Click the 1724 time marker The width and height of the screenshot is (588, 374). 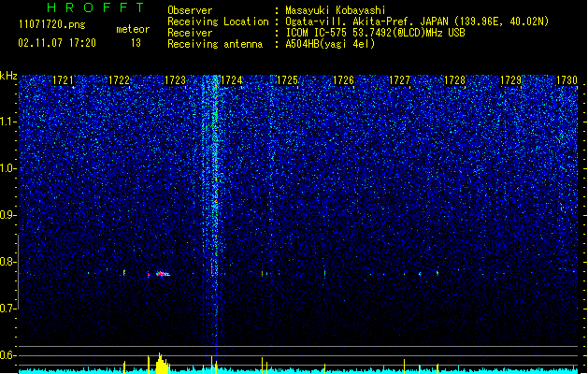coord(232,80)
